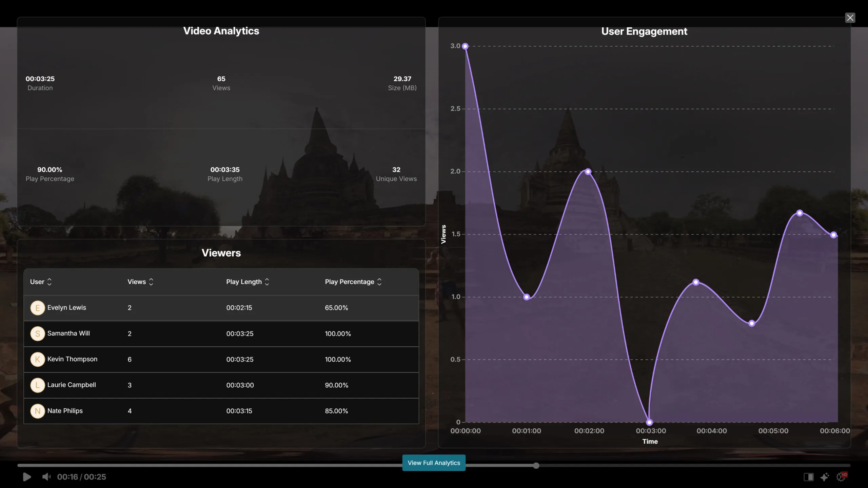The height and width of the screenshot is (488, 868).
Task: Click the peak data point at 3.0 views
Action: [x=465, y=46]
